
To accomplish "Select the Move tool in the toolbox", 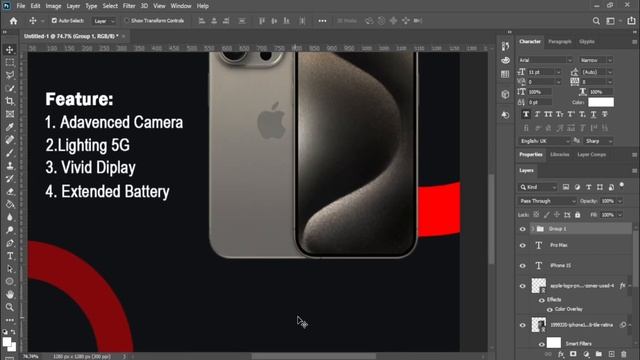I will click(10, 50).
